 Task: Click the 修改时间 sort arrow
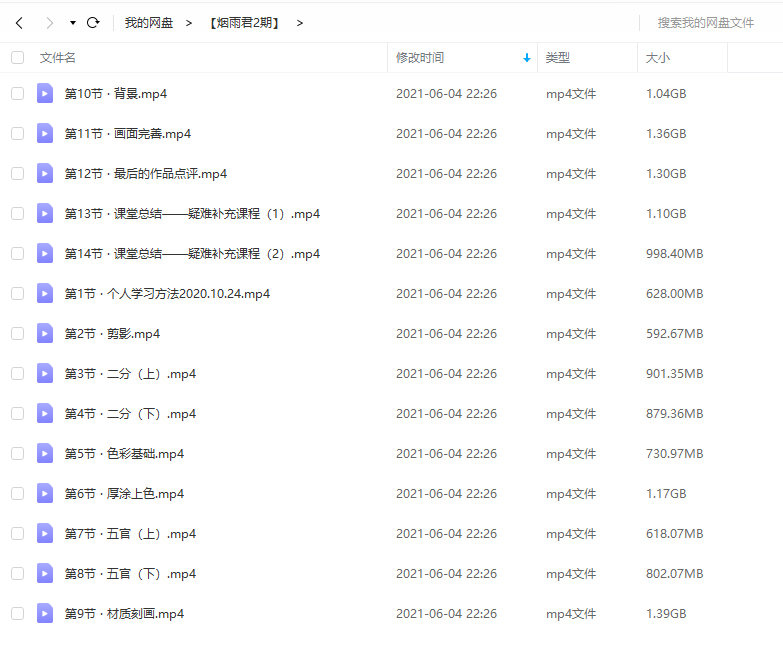coord(527,58)
